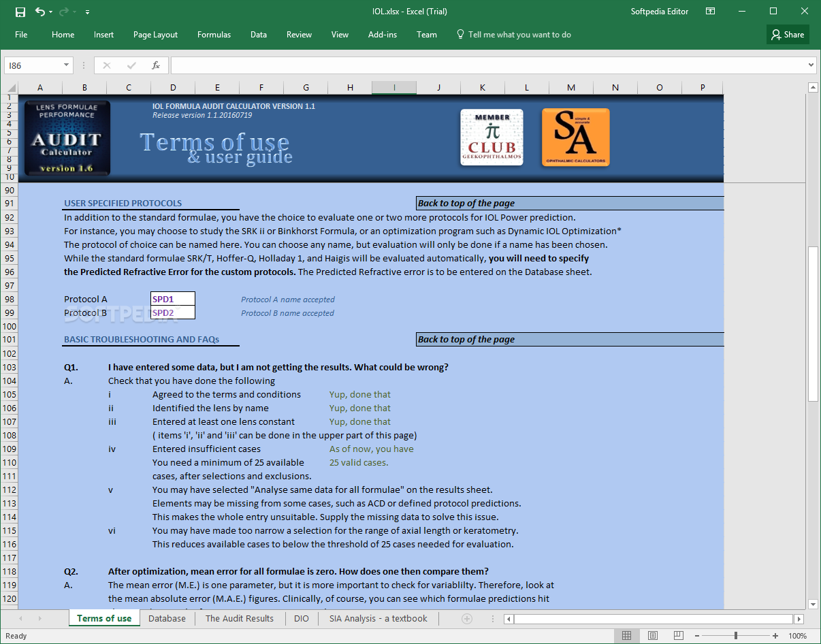The height and width of the screenshot is (644, 821).
Task: Open the Add-ins ribbon tab
Action: [x=383, y=35]
